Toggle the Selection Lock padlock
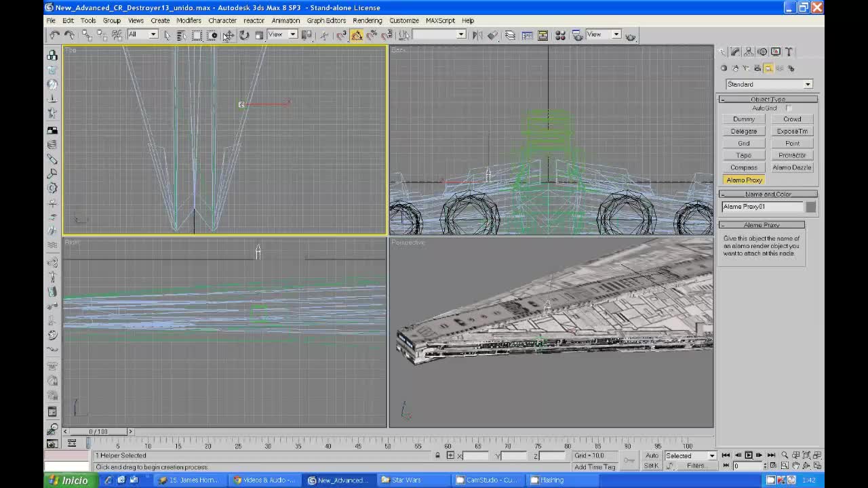Viewport: 868px width, 488px height. tap(437, 455)
